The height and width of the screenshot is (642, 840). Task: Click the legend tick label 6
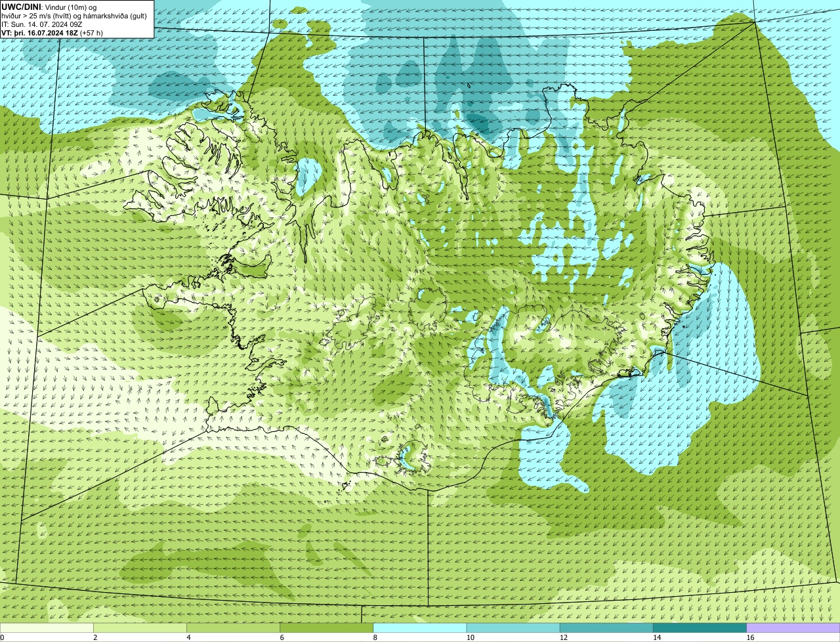click(282, 637)
